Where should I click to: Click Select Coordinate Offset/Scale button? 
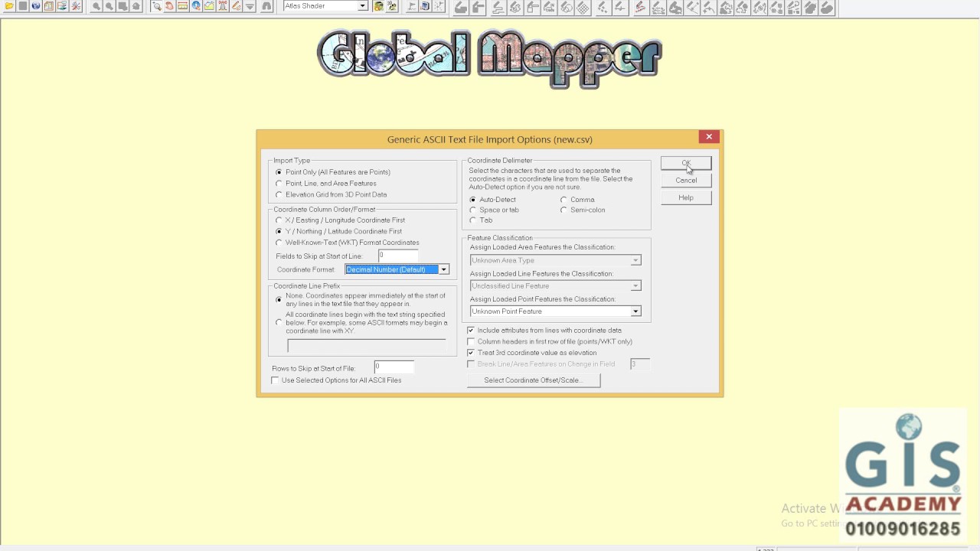[534, 380]
